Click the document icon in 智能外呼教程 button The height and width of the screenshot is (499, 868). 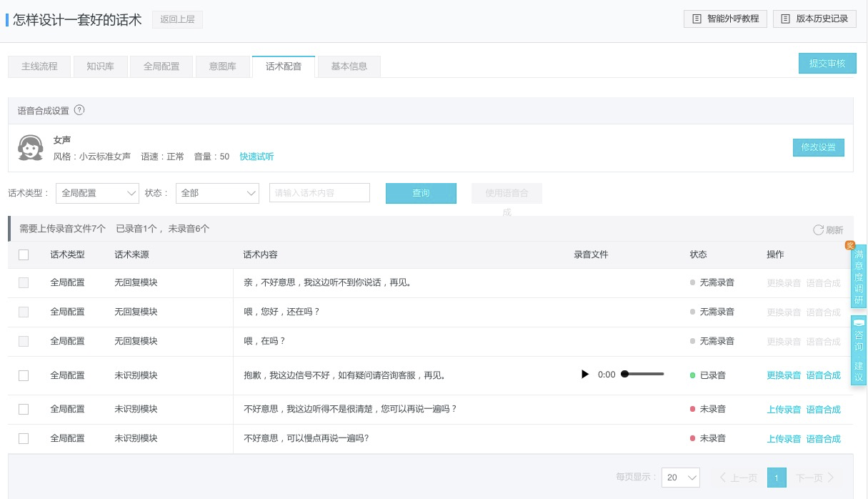pyautogui.click(x=697, y=19)
